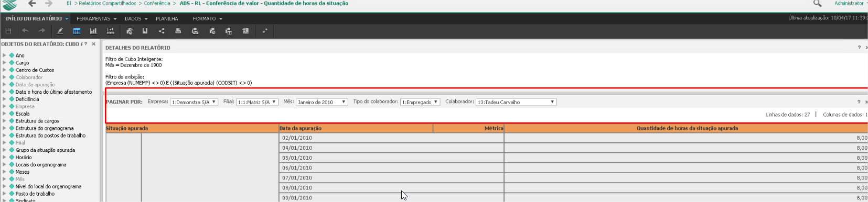Switch to grid and graph view icon
Viewport: 868px width, 202px height.
click(110, 31)
